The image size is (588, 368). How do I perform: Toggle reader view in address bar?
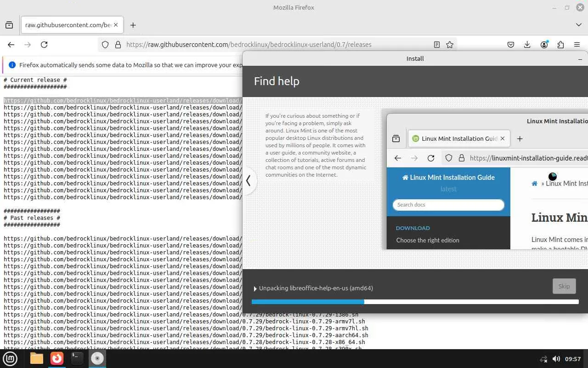(x=437, y=45)
